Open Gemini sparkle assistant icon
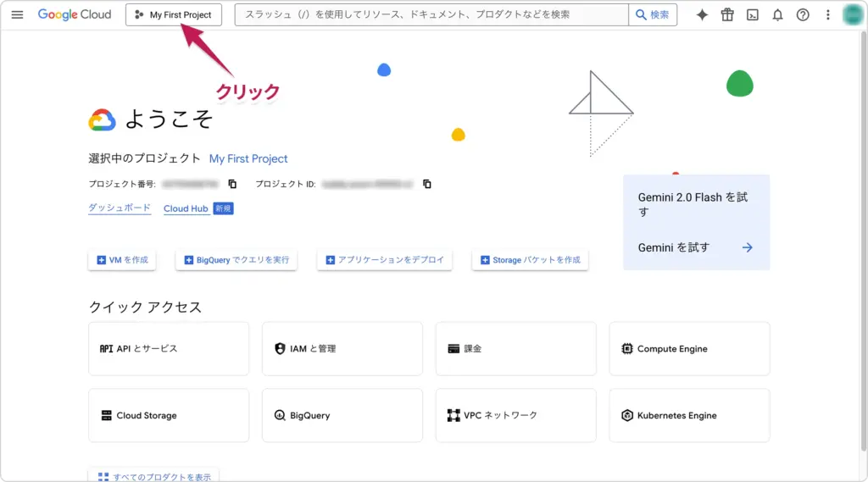 click(702, 15)
